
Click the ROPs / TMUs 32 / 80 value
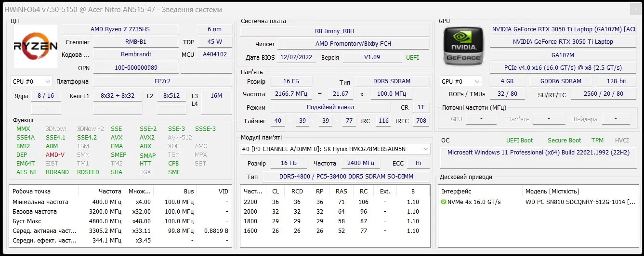(x=507, y=94)
